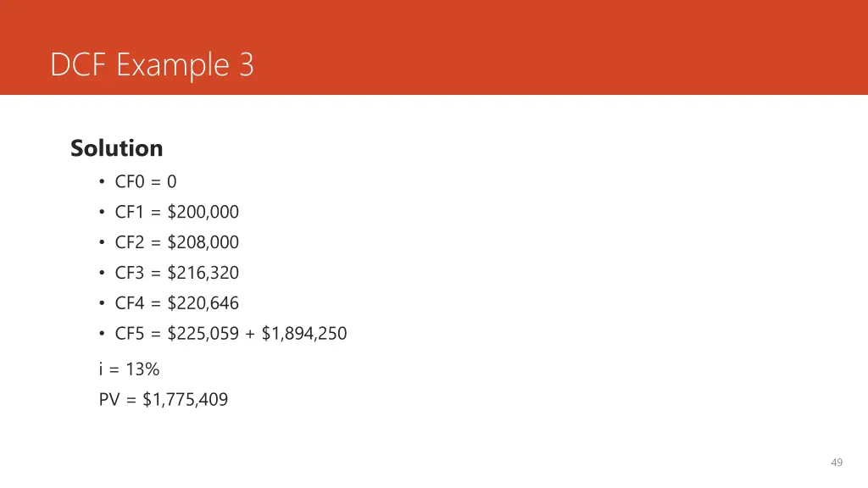Click the bullet point before CF3

click(x=102, y=273)
